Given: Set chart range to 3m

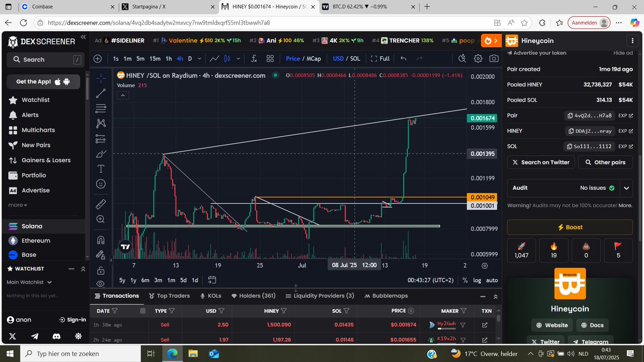Looking at the screenshot, I should coord(158,280).
